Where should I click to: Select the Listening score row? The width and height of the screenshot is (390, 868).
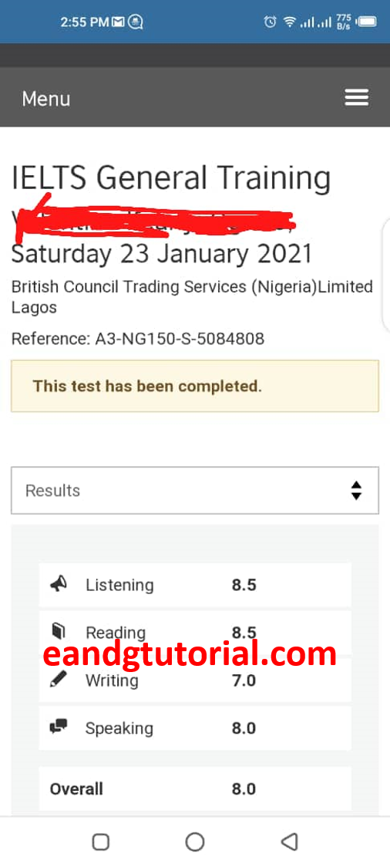coord(195,585)
